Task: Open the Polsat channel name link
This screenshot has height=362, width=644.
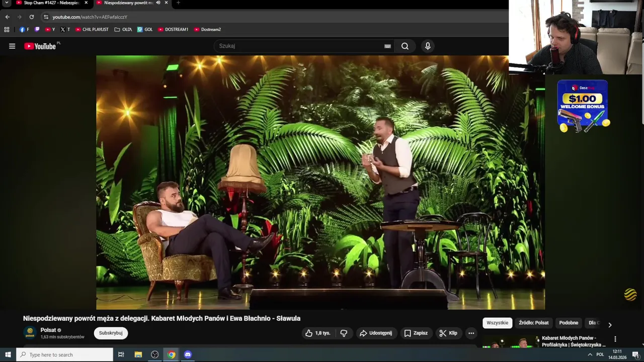Action: [48, 330]
